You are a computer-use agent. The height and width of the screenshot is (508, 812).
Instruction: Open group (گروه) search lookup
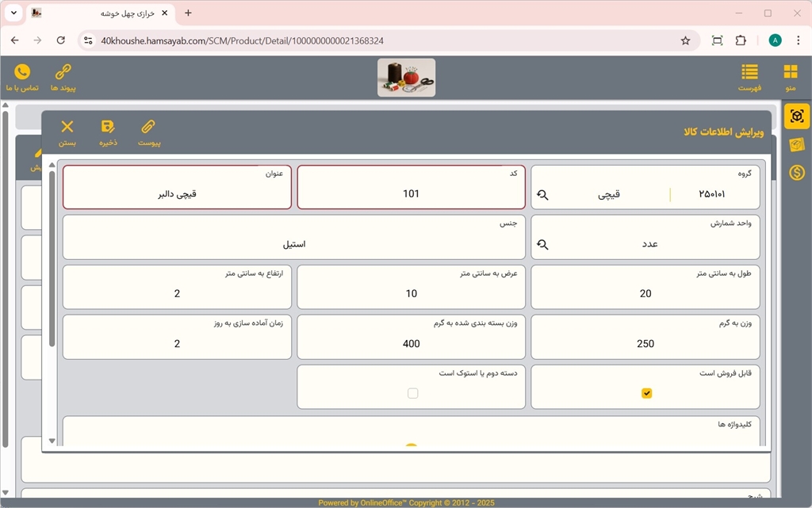542,195
